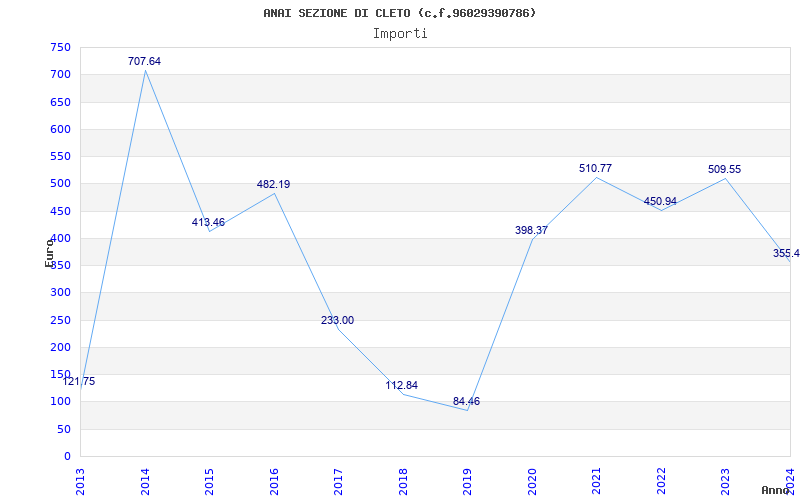Select the 121.75 data label
The height and width of the screenshot is (500, 800).
click(79, 381)
